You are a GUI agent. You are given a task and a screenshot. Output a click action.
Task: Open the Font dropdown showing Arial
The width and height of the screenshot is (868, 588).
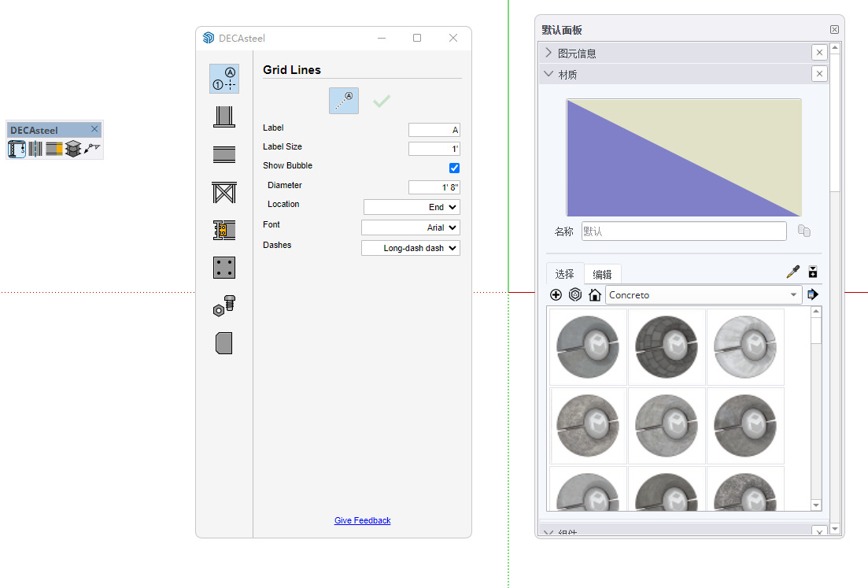(x=411, y=227)
